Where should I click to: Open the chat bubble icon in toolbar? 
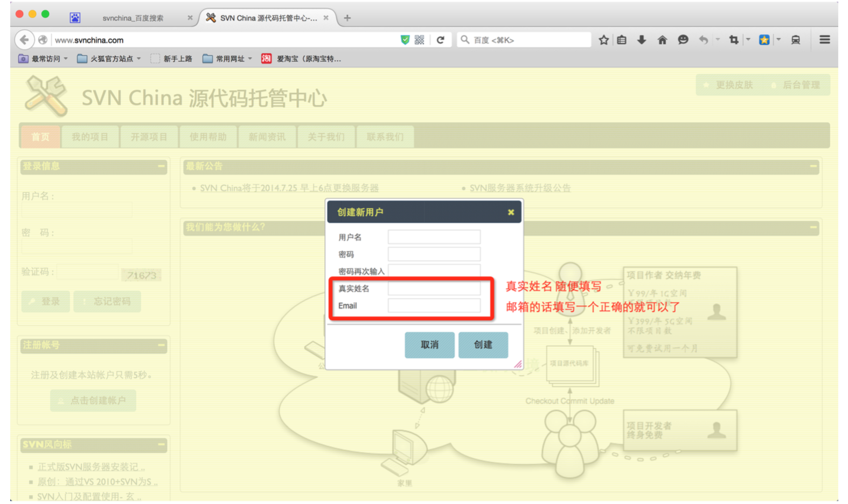(683, 40)
